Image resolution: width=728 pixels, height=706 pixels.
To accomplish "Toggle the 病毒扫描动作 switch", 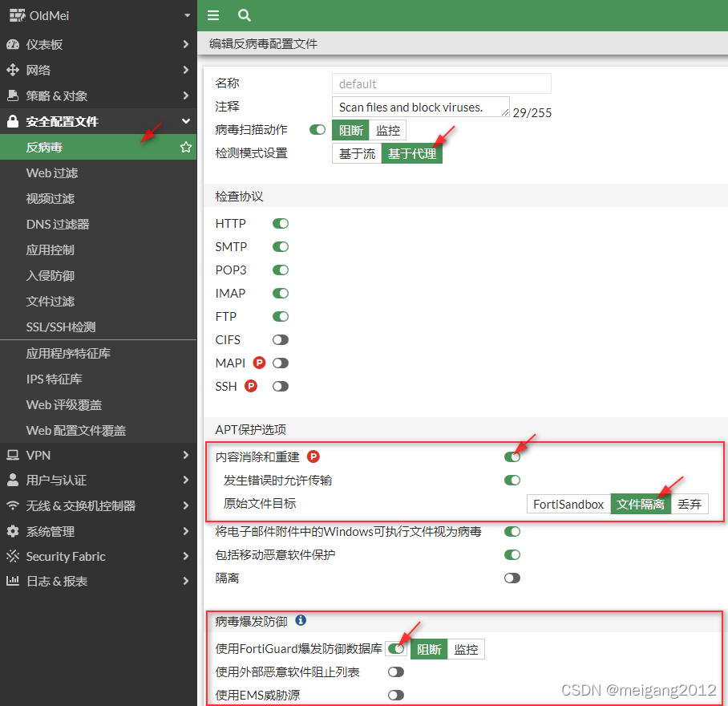I will (x=317, y=130).
